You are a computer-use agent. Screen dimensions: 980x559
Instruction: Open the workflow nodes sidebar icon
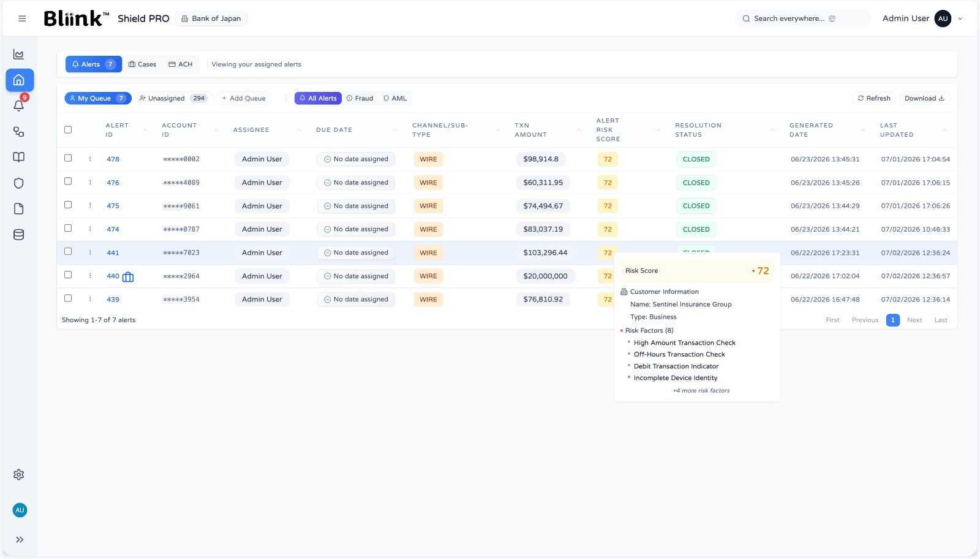pyautogui.click(x=19, y=132)
